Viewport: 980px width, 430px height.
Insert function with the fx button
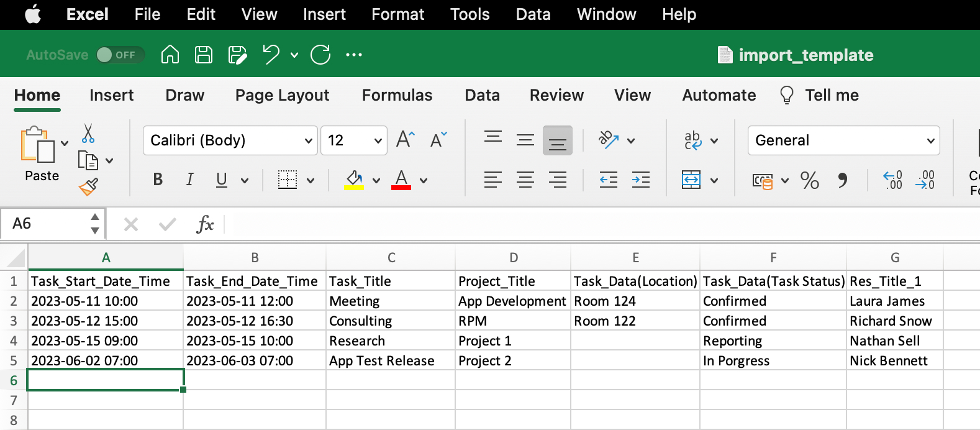point(205,224)
